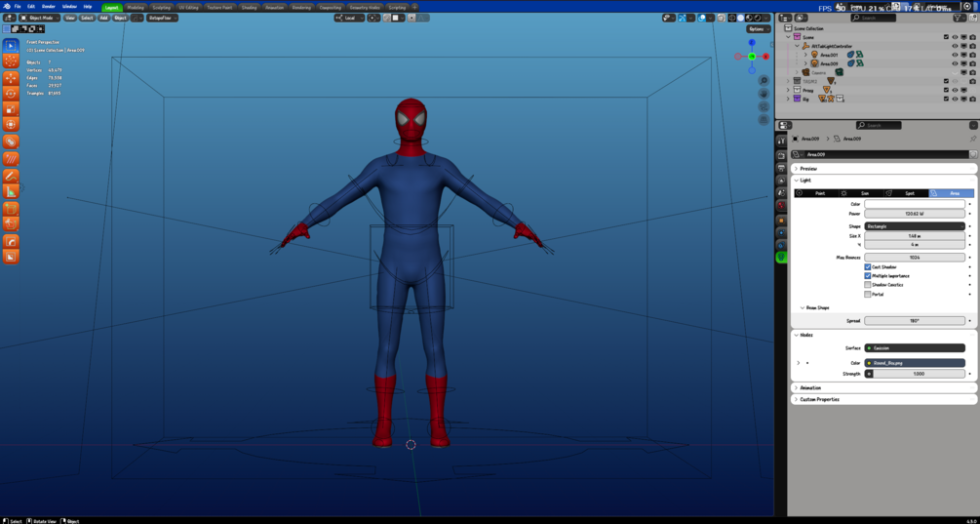Click the light Color swatch
Image resolution: width=980 pixels, height=524 pixels.
[915, 204]
